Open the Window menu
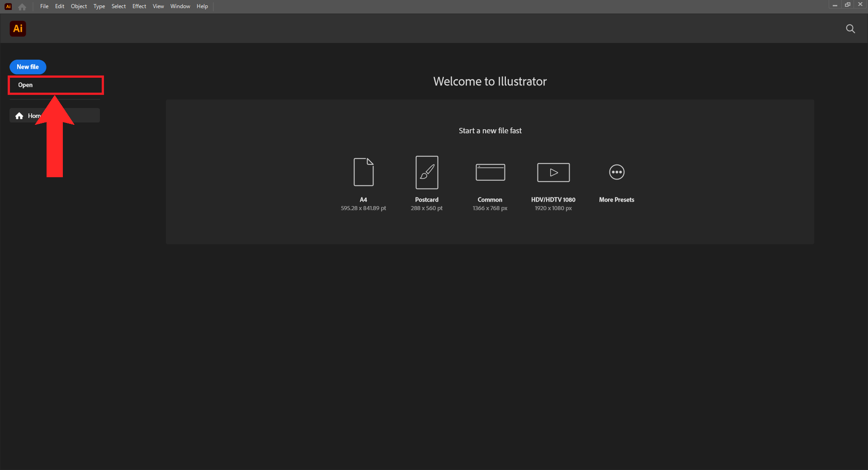The image size is (868, 470). [180, 6]
